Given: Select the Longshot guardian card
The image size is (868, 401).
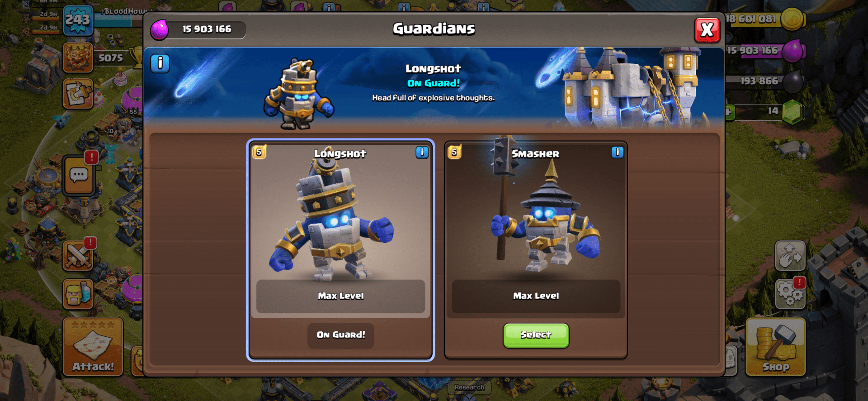Looking at the screenshot, I should 340,250.
